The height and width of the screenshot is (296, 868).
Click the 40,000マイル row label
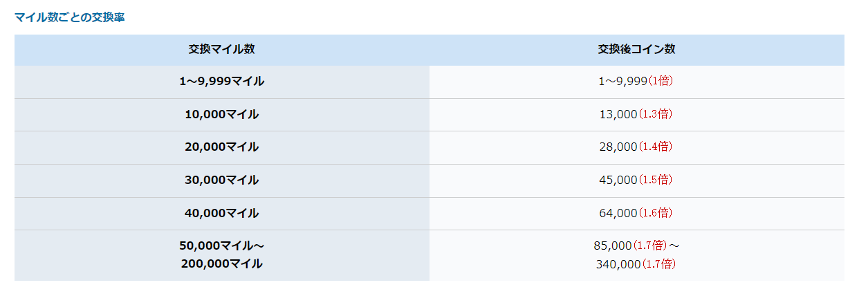[222, 213]
